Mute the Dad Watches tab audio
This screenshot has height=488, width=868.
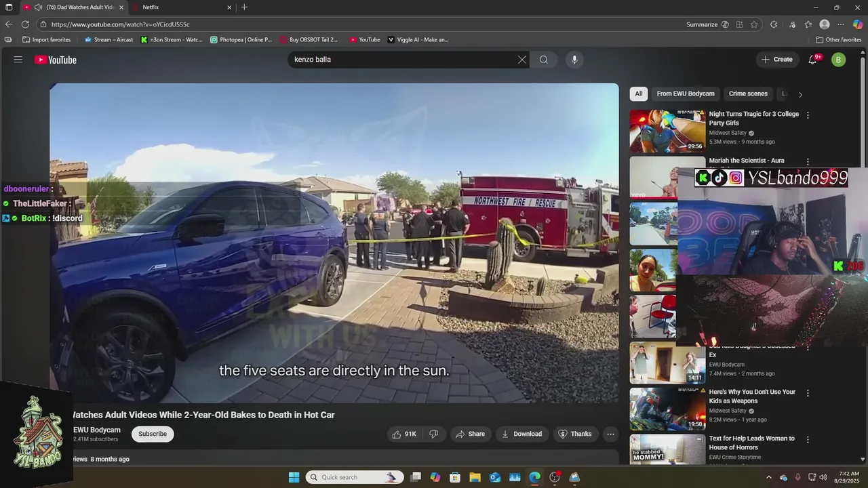[38, 7]
